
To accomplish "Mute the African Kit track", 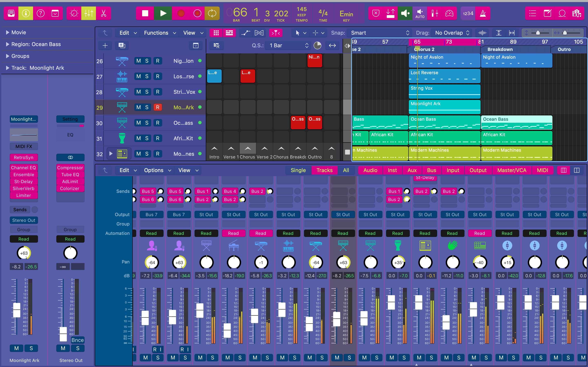I will 138,138.
